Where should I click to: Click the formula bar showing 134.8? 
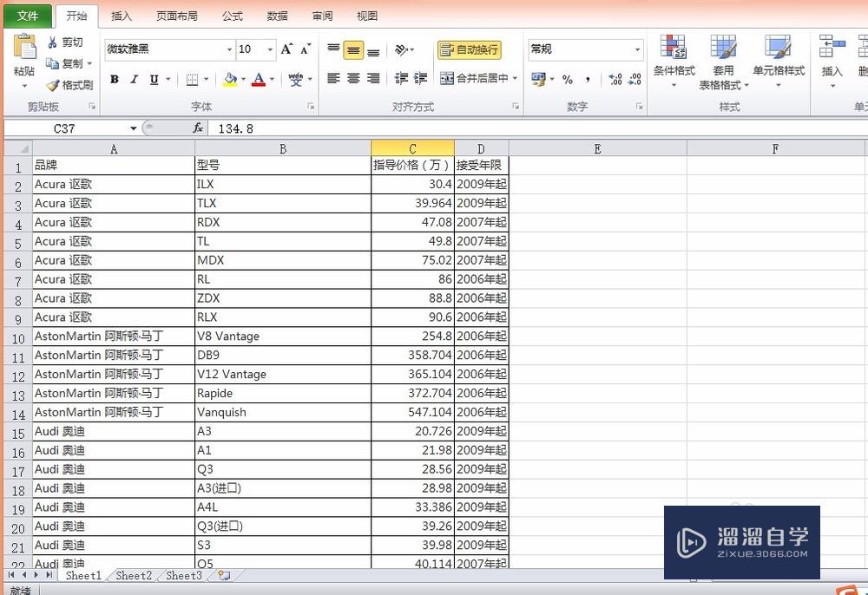(537, 128)
